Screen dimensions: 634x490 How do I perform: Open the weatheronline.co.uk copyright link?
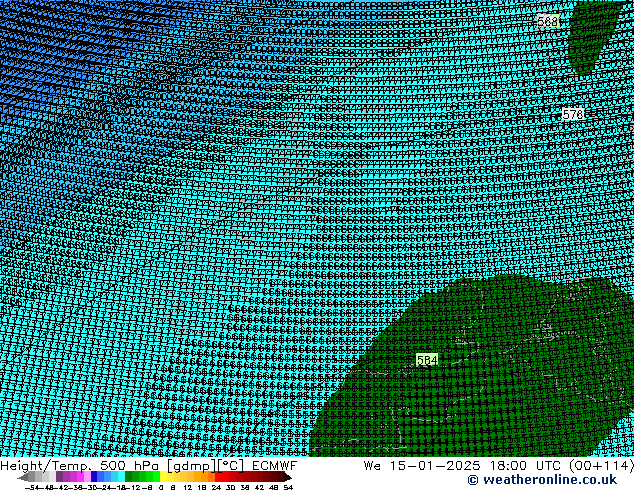542,480
